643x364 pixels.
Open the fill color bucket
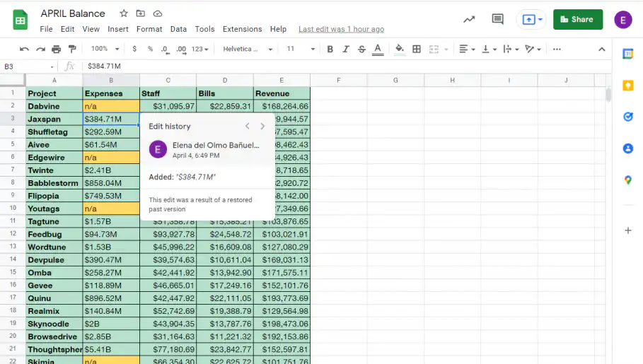pos(400,49)
